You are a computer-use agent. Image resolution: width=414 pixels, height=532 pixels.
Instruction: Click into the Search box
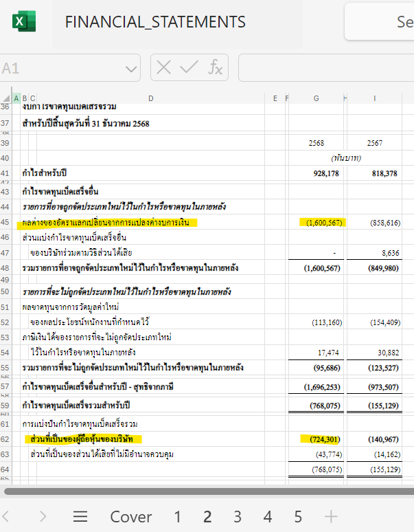coord(380,22)
